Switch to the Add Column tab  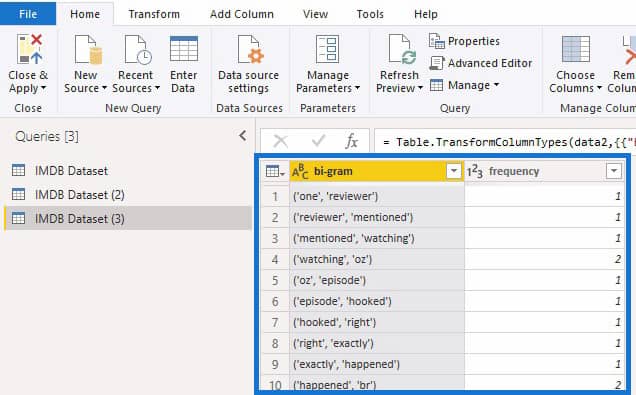[242, 14]
